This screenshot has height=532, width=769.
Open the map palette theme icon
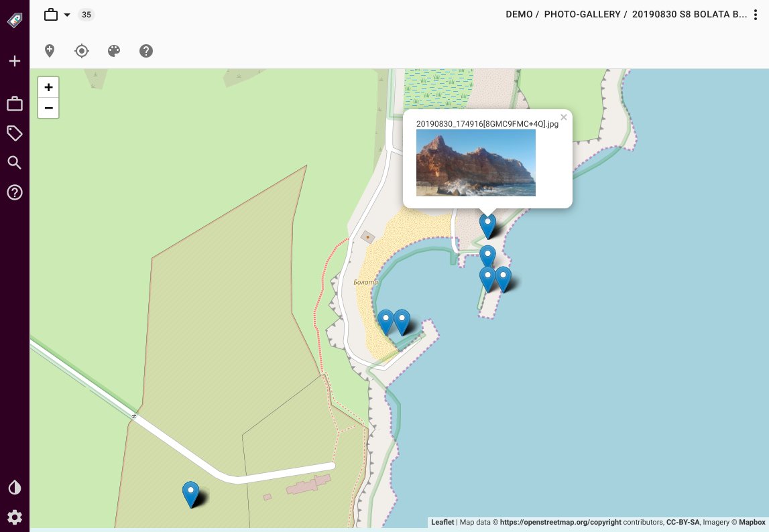tap(114, 51)
